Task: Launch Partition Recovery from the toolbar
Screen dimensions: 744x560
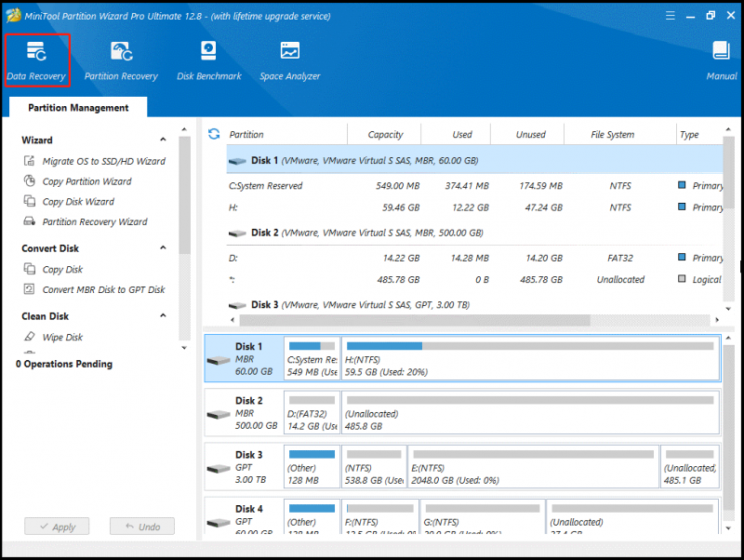Action: coord(121,60)
